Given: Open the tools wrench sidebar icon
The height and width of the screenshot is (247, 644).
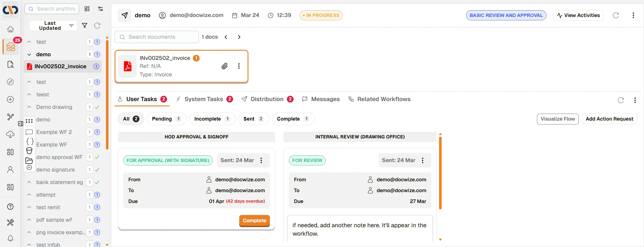Looking at the screenshot, I should [10, 222].
